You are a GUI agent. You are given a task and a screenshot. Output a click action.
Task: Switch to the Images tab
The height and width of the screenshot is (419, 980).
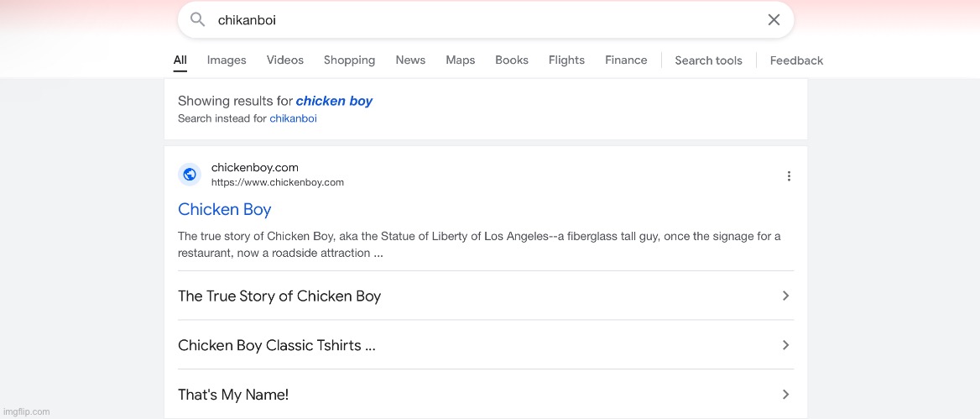tap(227, 60)
